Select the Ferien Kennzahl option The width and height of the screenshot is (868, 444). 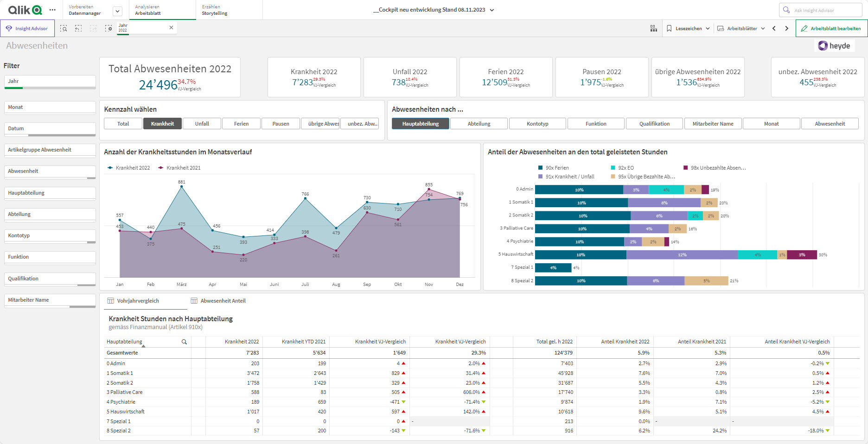[x=241, y=124]
